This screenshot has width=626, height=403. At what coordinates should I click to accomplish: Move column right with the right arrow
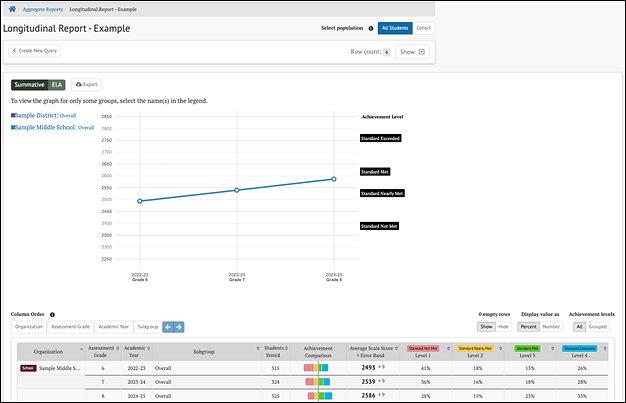coord(179,326)
